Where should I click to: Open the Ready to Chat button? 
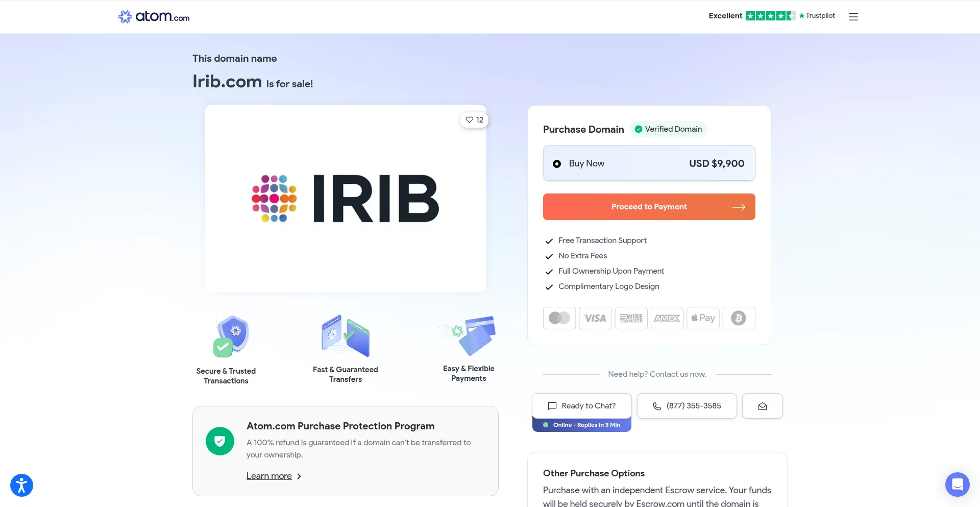[x=581, y=406]
